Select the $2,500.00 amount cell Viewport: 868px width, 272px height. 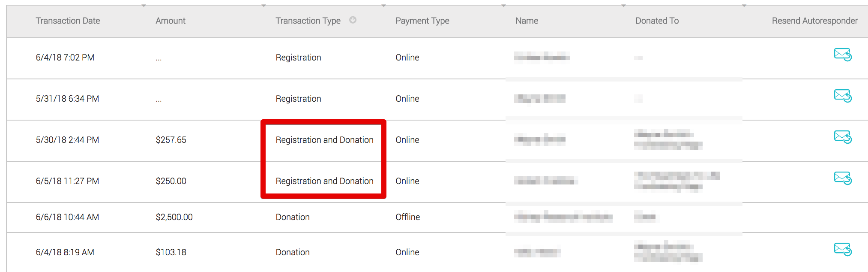pyautogui.click(x=174, y=217)
